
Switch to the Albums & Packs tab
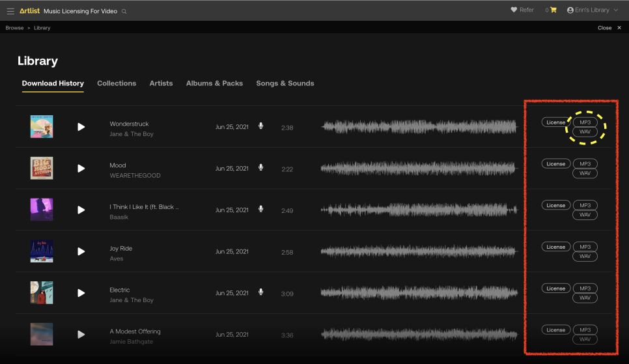pyautogui.click(x=215, y=83)
